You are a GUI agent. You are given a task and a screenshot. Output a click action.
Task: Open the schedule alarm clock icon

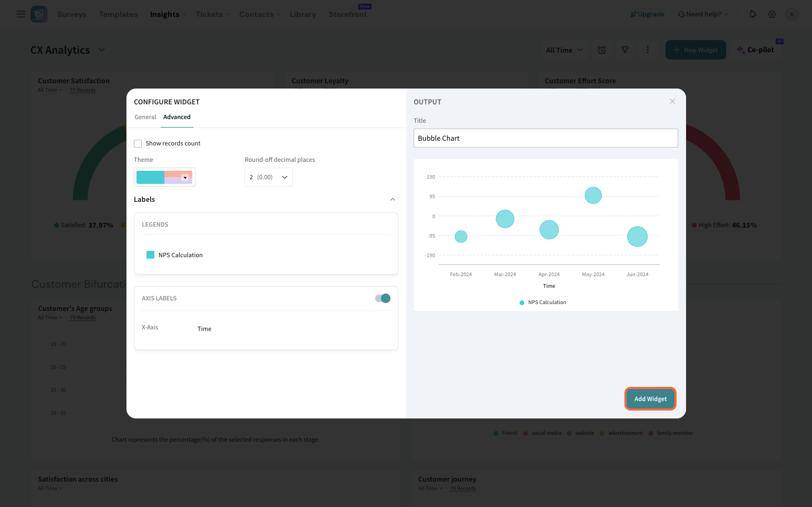602,50
